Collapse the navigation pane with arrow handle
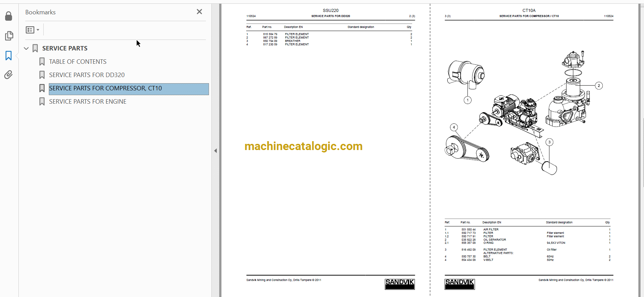Viewport: 644px width, 297px height. (215, 151)
